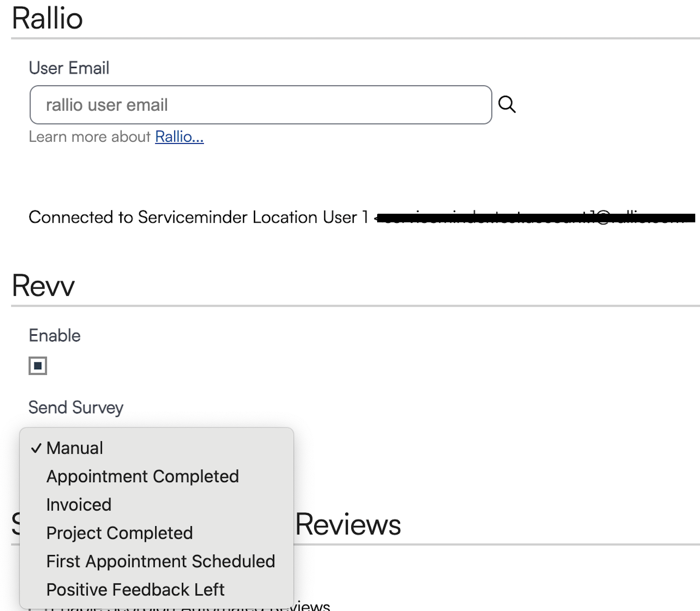Click the Send Survey label

coord(76,408)
